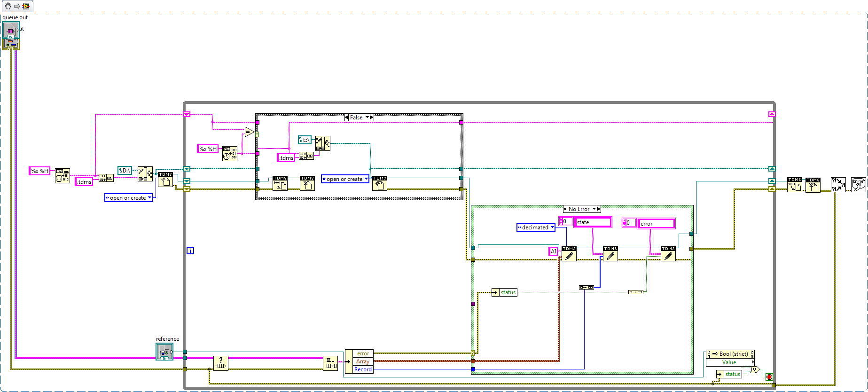Go to next case of No Error structure
The width and height of the screenshot is (868, 392).
(598, 209)
